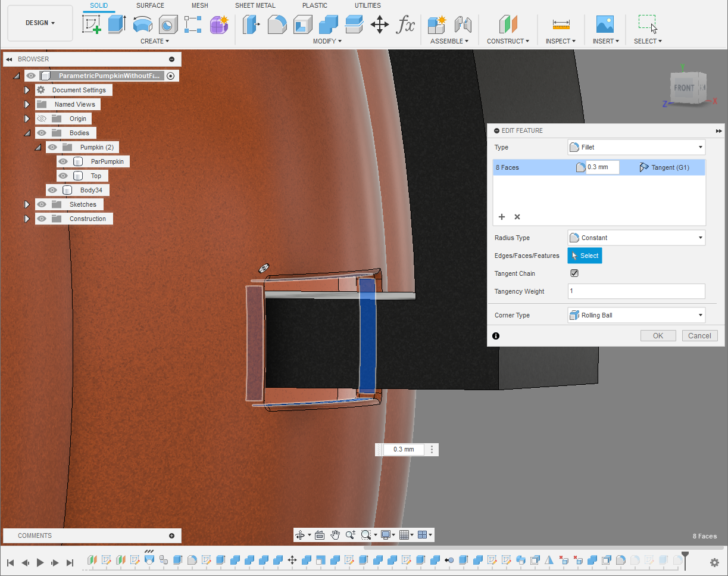Add a new selection set with plus

pyautogui.click(x=501, y=217)
